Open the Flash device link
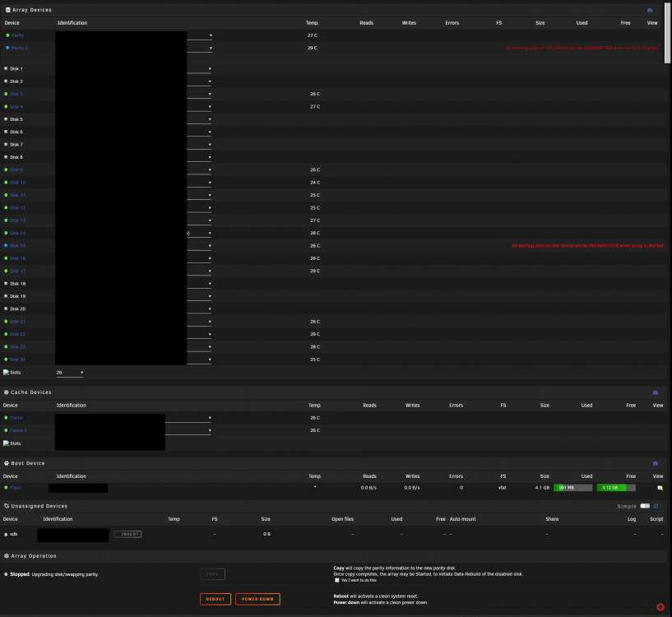Image resolution: width=672 pixels, height=617 pixels. point(16,488)
